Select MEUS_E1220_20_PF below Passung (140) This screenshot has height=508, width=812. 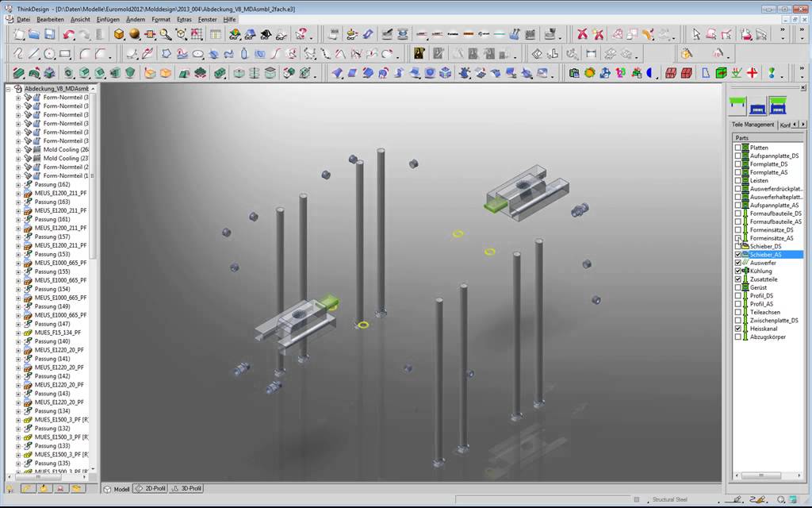[x=59, y=350]
